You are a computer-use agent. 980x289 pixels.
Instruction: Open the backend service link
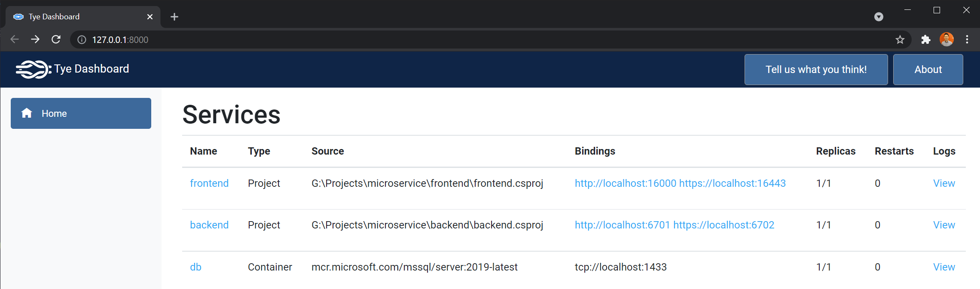[x=209, y=225]
